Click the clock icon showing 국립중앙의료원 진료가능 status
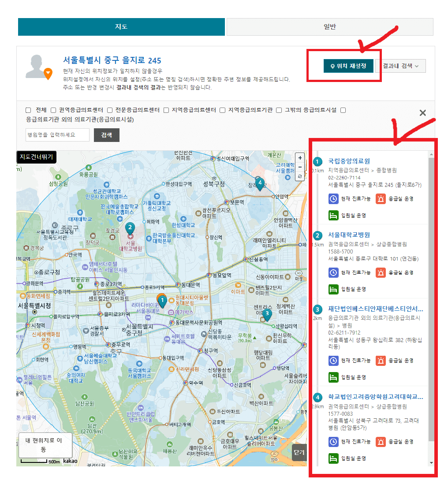Image resolution: width=448 pixels, height=488 pixels. coord(334,199)
